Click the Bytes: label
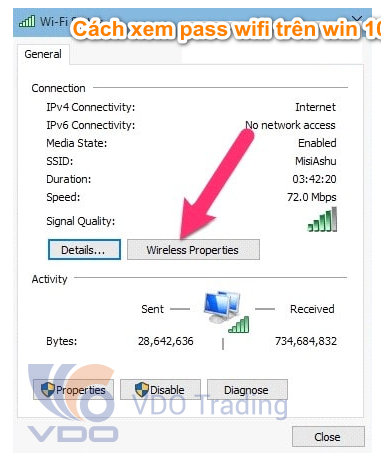This screenshot has height=461, width=381. pos(62,341)
